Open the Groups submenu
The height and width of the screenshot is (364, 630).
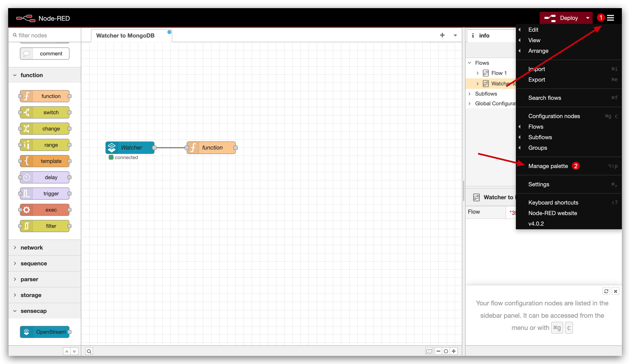pyautogui.click(x=569, y=148)
